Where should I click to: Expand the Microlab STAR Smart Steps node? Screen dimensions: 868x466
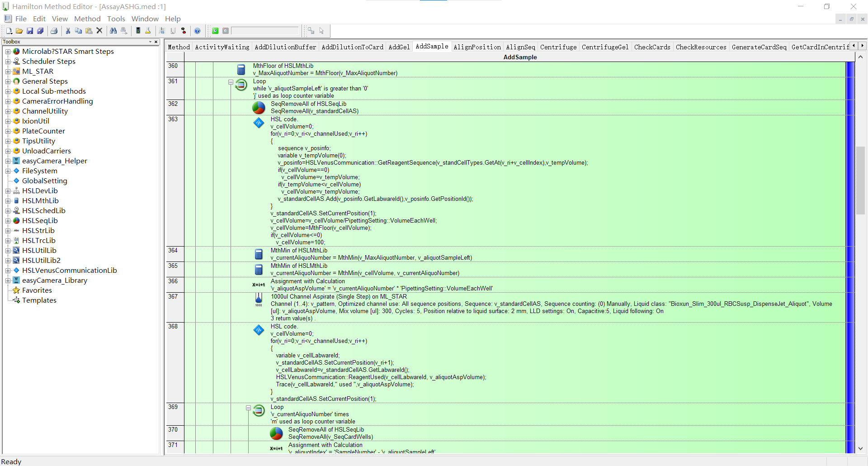pos(8,52)
